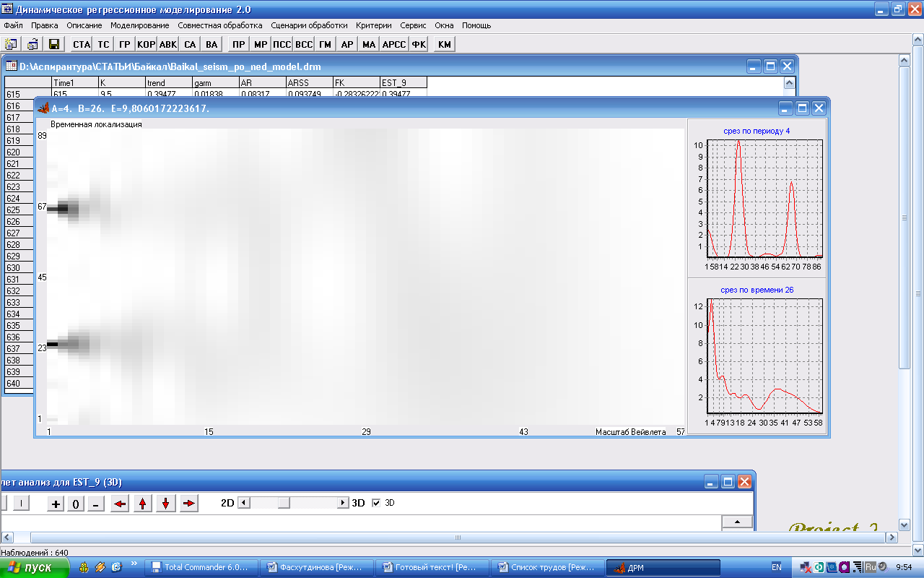Toggle the 3D checkbox
This screenshot has width=924, height=578.
[x=376, y=503]
